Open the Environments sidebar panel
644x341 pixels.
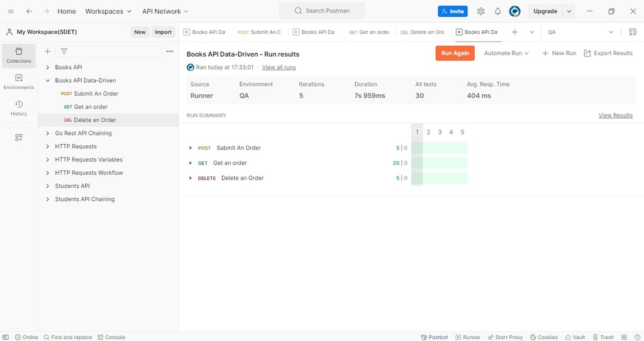point(19,82)
